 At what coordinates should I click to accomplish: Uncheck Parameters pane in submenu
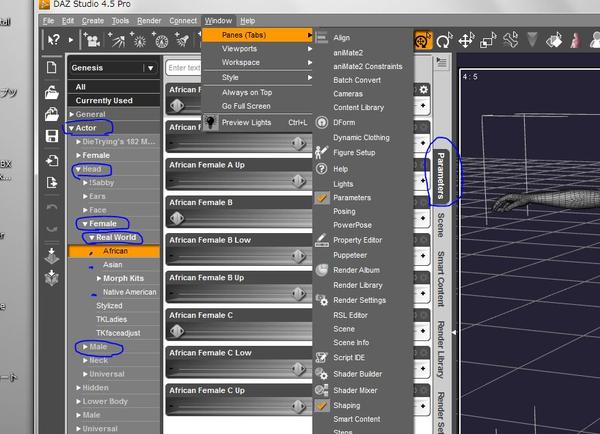352,198
